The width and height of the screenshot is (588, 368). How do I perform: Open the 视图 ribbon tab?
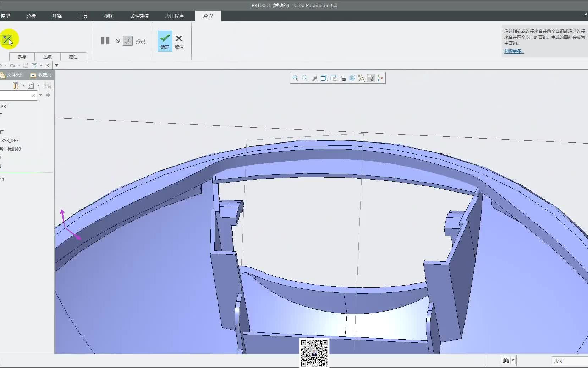coord(109,16)
